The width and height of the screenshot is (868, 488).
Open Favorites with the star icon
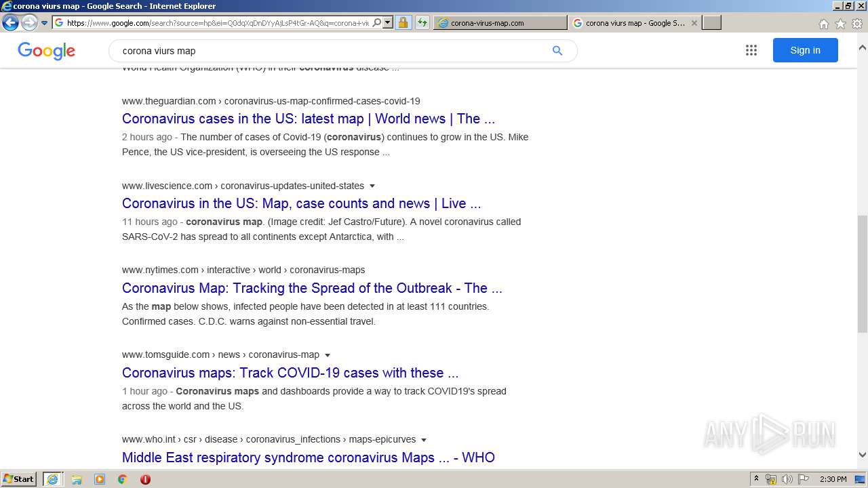[x=840, y=24]
